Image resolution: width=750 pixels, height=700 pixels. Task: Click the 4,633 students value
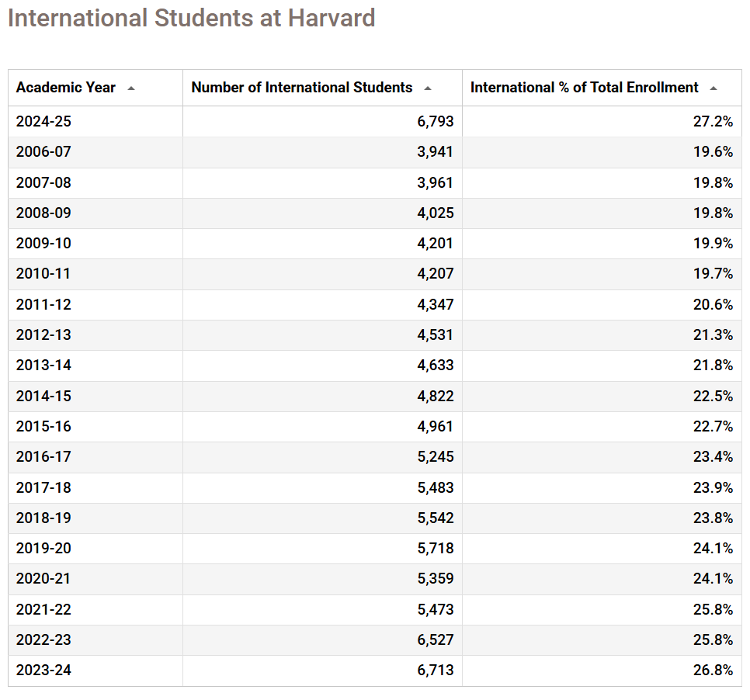coord(436,366)
